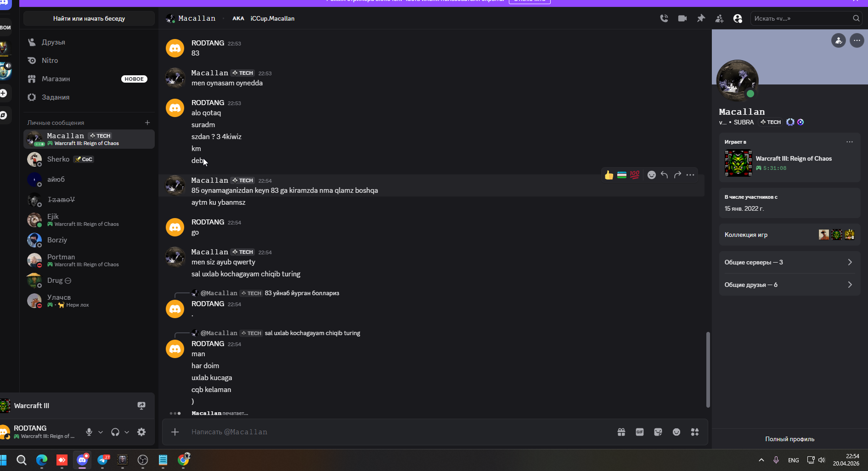Send a gift using the gift icon

point(621,432)
